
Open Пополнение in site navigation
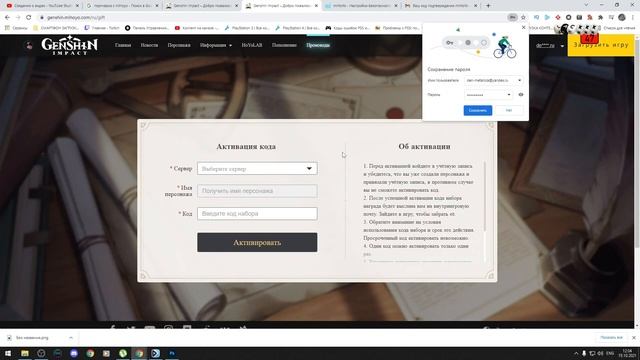pos(284,45)
